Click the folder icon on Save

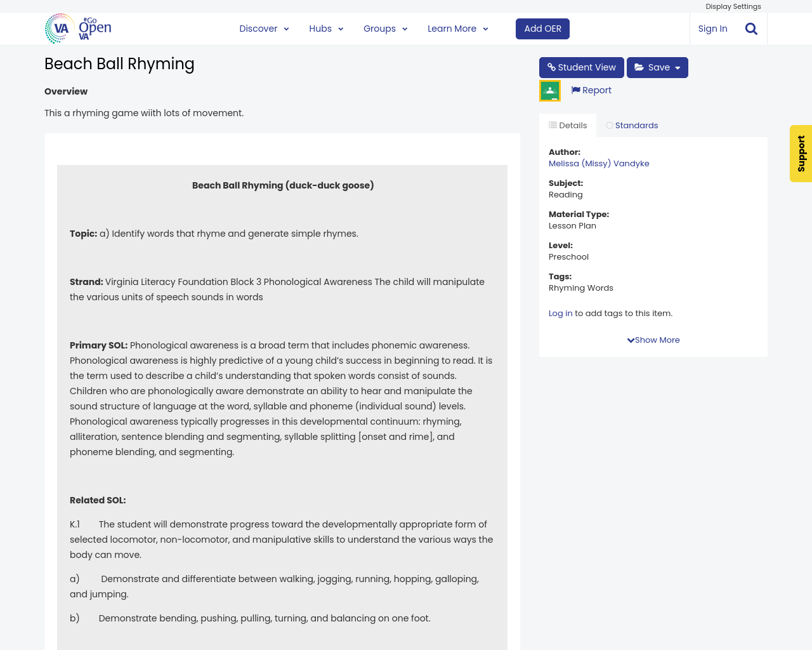639,67
